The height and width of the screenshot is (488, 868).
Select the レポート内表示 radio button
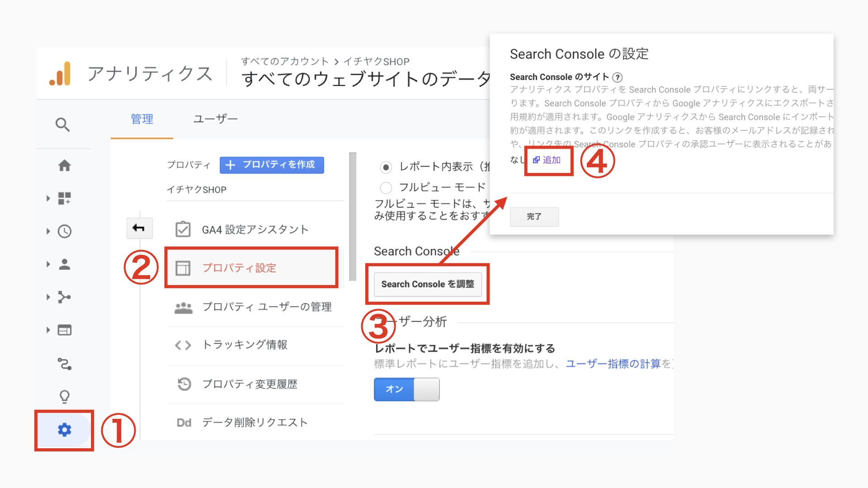click(x=386, y=167)
